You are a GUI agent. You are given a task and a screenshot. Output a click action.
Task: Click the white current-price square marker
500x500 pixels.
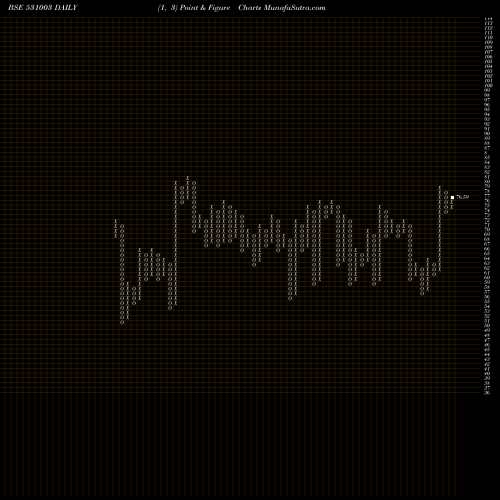[452, 197]
